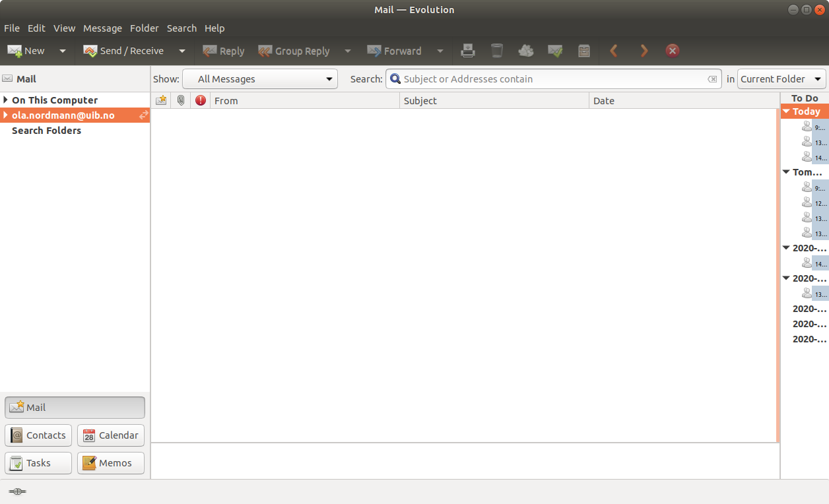The image size is (829, 504).
Task: Click the offline connection status icon
Action: click(x=17, y=491)
